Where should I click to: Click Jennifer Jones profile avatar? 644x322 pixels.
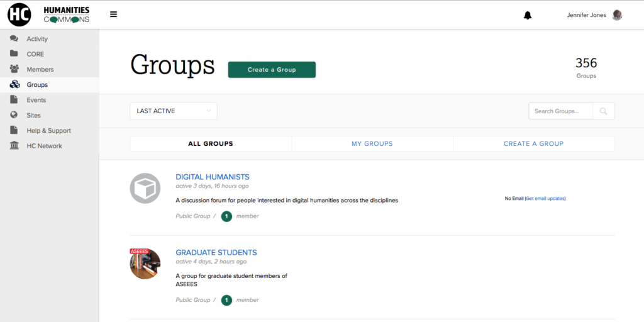click(617, 15)
